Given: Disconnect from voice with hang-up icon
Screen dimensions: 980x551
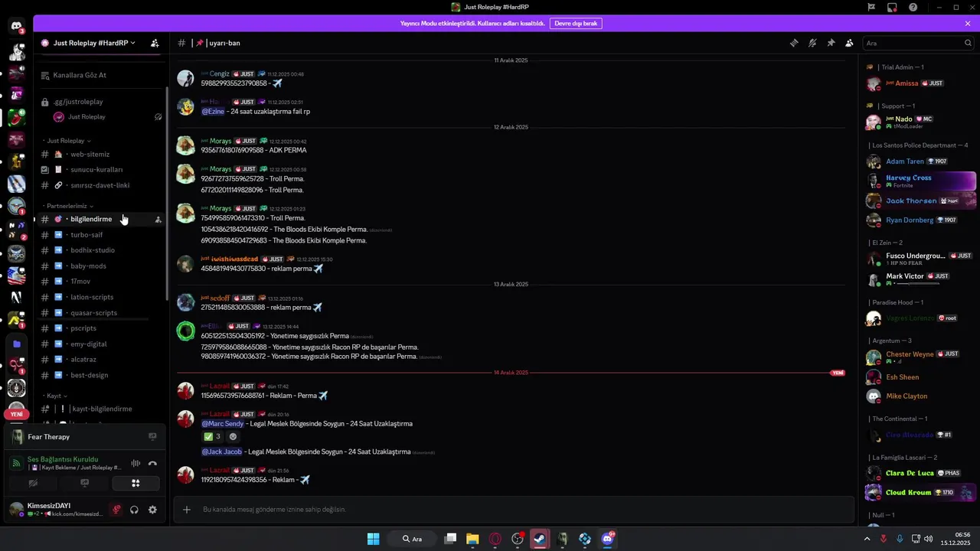Looking at the screenshot, I should pyautogui.click(x=152, y=463).
